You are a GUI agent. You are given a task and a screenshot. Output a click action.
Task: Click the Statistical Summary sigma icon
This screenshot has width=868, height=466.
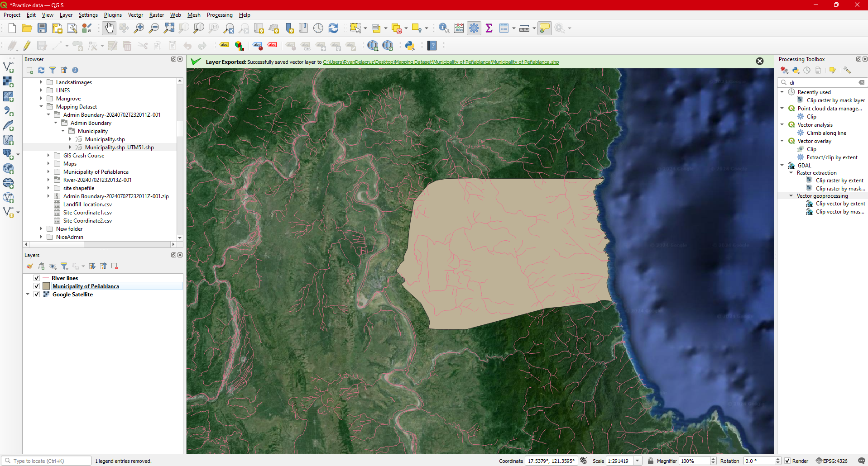click(x=489, y=28)
